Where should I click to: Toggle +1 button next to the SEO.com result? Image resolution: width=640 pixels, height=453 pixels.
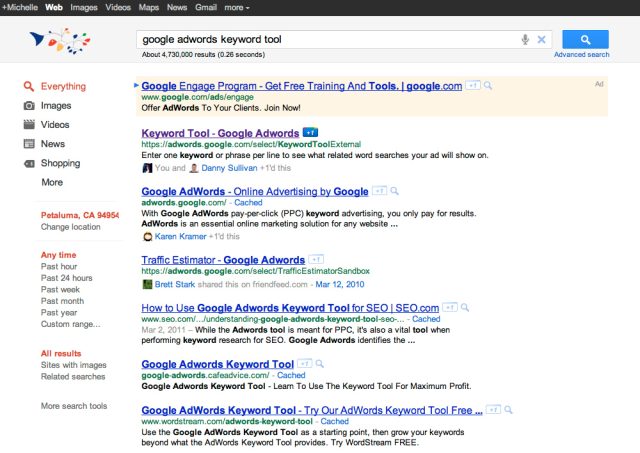pyautogui.click(x=450, y=308)
